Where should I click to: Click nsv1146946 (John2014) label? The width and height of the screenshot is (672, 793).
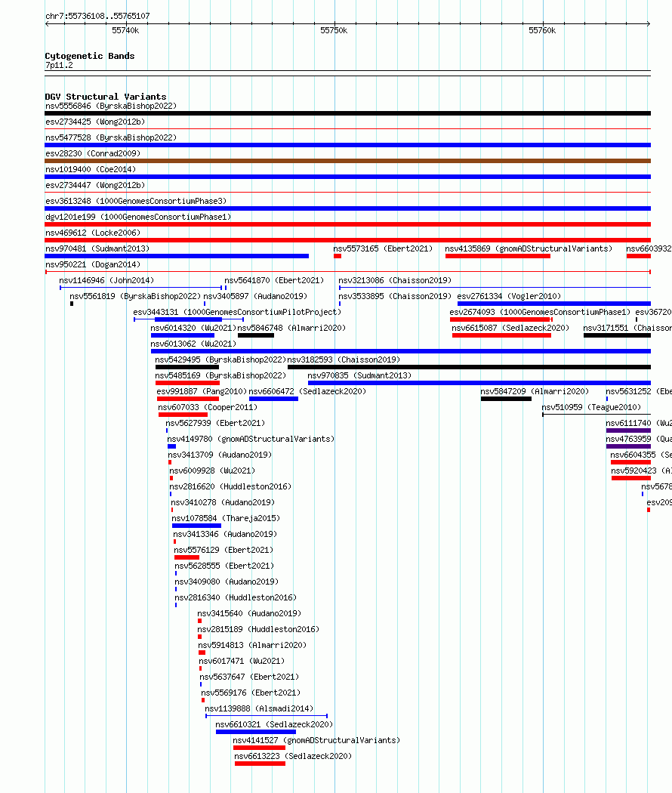(106, 280)
